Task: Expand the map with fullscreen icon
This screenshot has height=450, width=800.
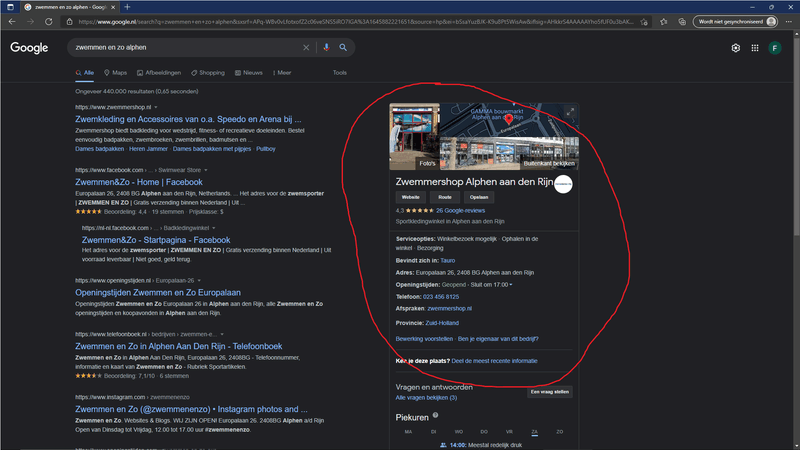Action: tap(570, 112)
